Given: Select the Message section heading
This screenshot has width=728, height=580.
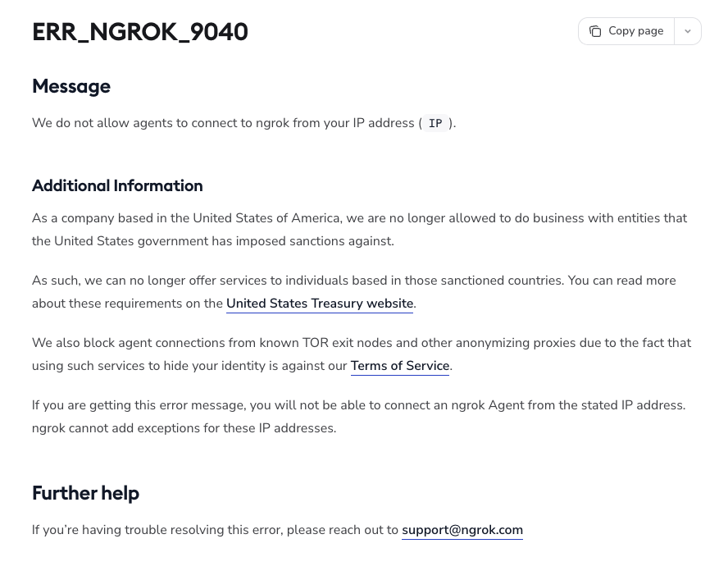Looking at the screenshot, I should coord(71,86).
